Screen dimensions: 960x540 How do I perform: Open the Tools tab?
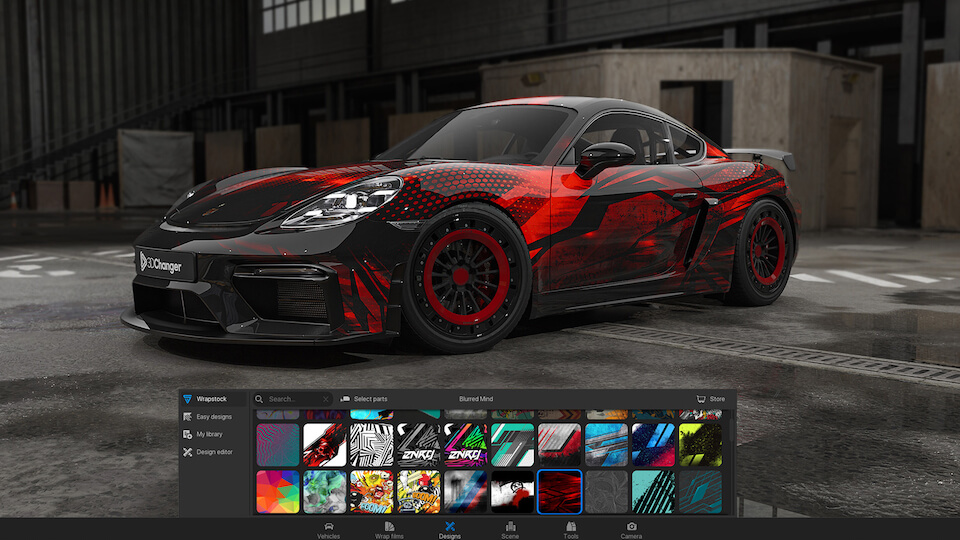pos(571,529)
